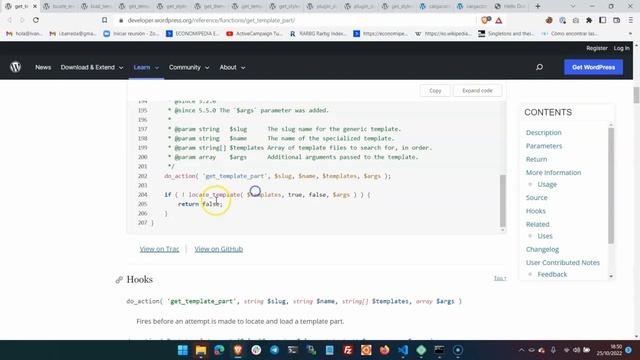Click the Log In link
Screen dimensions: 640x360
621,48
